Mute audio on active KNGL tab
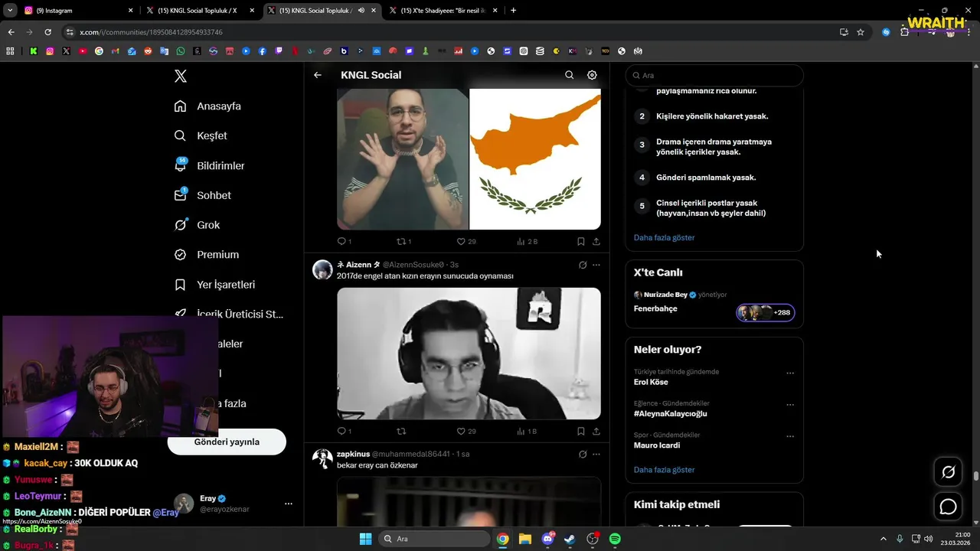Screen dimensions: 980x551 (361, 11)
